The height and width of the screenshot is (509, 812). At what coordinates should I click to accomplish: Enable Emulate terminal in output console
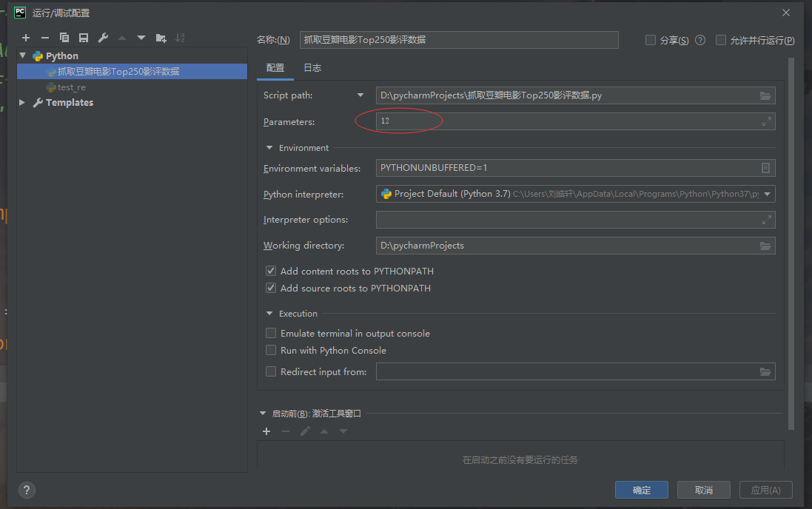pos(271,333)
